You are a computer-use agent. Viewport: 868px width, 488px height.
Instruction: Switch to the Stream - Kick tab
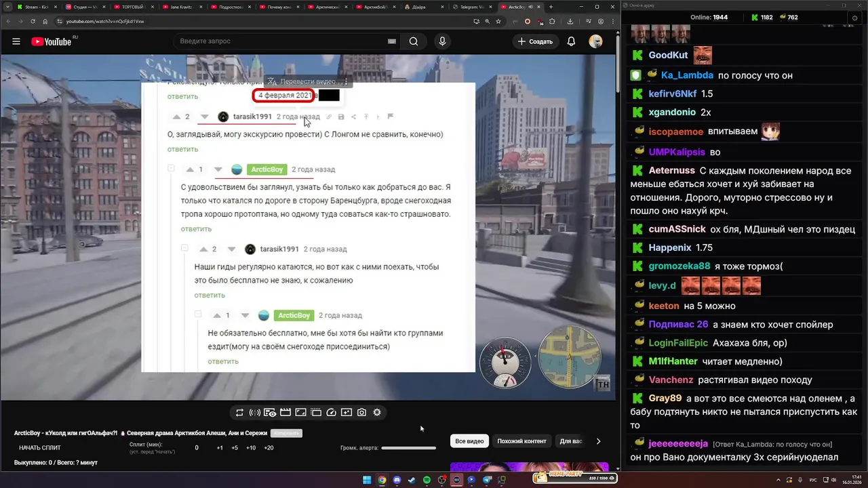37,7
